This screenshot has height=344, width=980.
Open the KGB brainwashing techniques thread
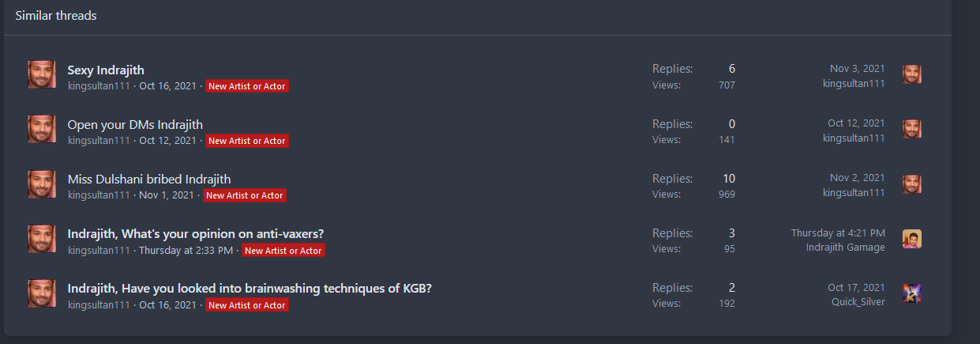[250, 288]
